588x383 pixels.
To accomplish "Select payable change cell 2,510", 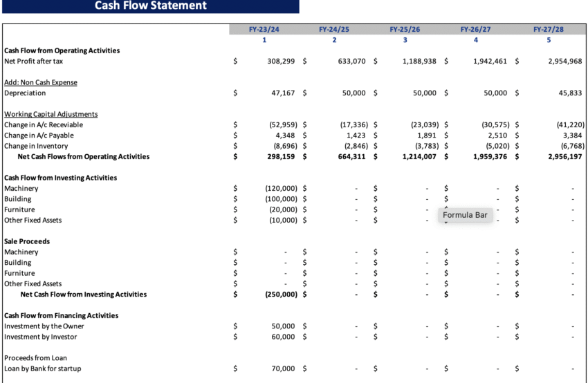I will [x=497, y=136].
